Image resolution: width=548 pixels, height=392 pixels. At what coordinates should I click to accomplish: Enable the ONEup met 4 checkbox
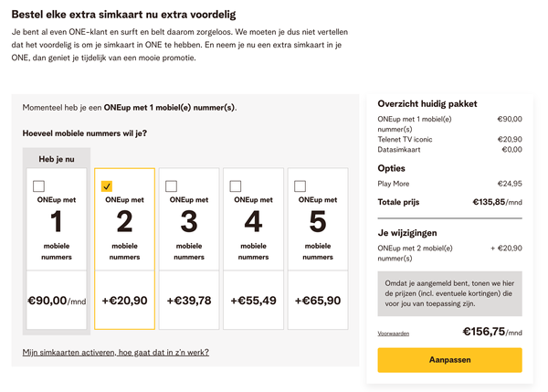(x=237, y=186)
